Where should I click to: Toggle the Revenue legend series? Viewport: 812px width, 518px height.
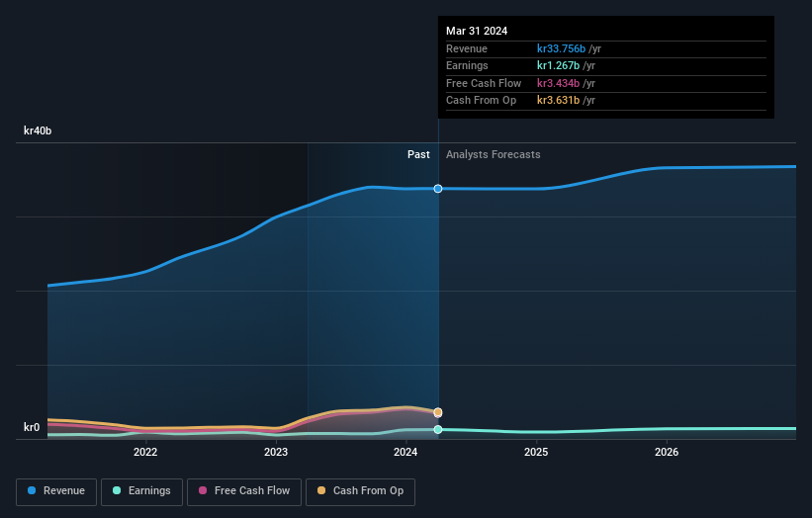[56, 491]
